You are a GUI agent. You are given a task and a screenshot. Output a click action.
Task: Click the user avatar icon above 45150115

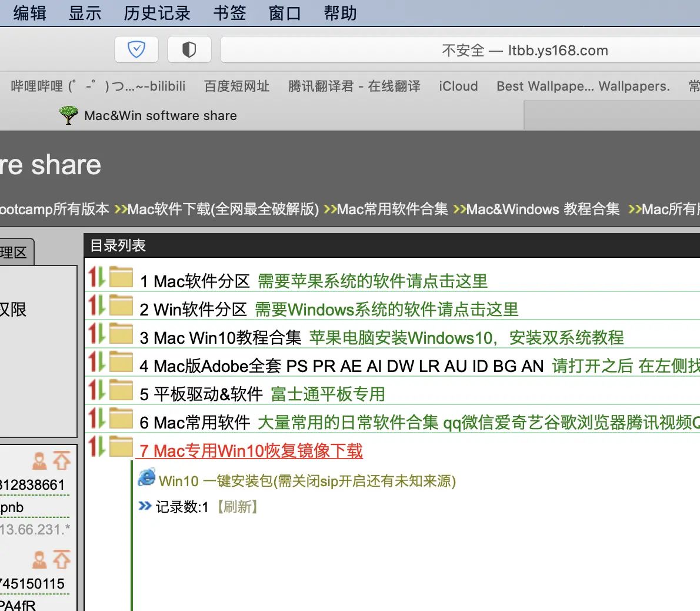[39, 559]
